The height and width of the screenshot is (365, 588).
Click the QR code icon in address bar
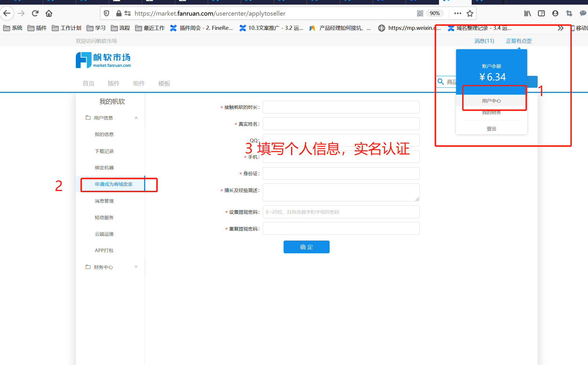420,13
